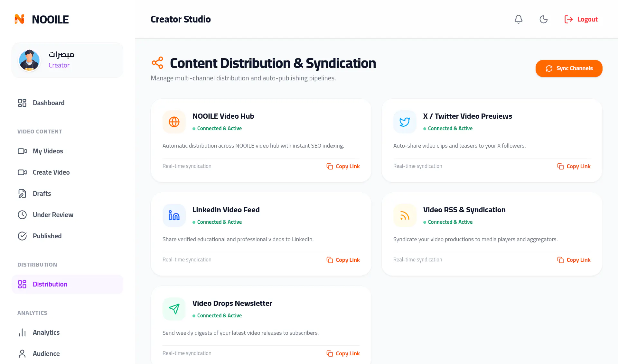Open notifications bell icon
The image size is (618, 364).
coord(518,19)
